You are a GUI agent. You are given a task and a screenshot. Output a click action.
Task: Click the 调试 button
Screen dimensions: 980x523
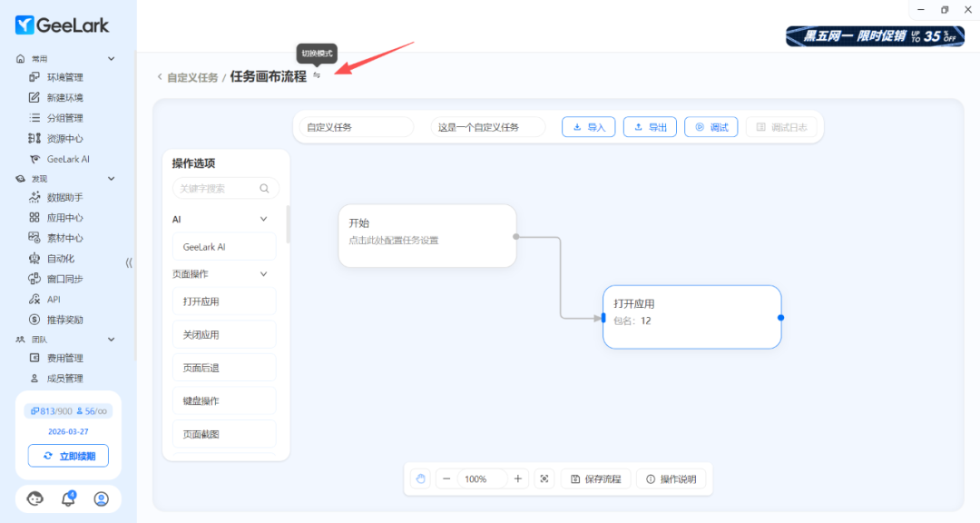coord(711,127)
